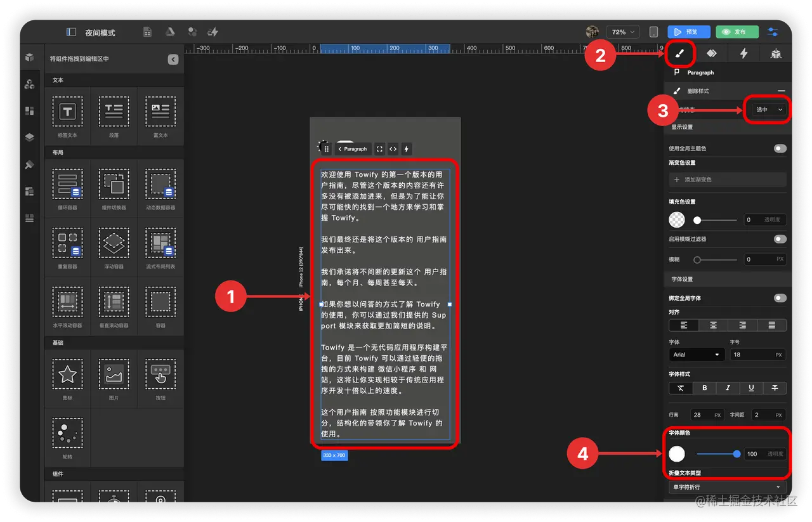Open the rows list icon in left rail
The image size is (812, 522).
30,218
